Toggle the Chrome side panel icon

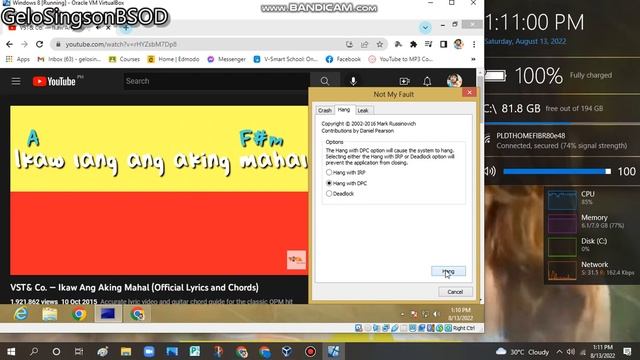(443, 44)
